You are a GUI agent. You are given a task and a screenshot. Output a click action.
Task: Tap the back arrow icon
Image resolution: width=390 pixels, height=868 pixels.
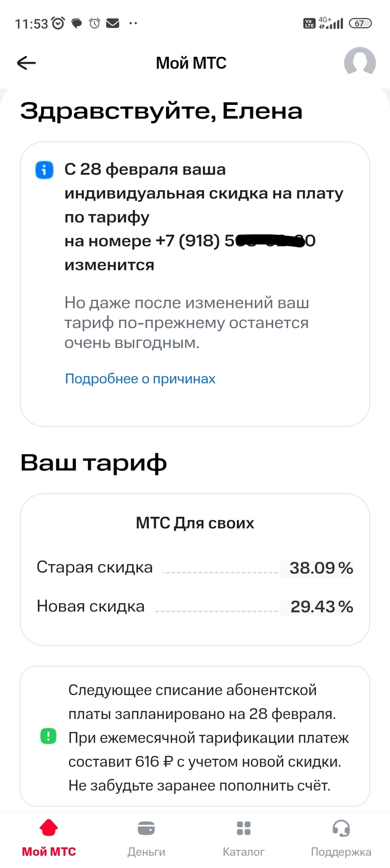pos(26,63)
